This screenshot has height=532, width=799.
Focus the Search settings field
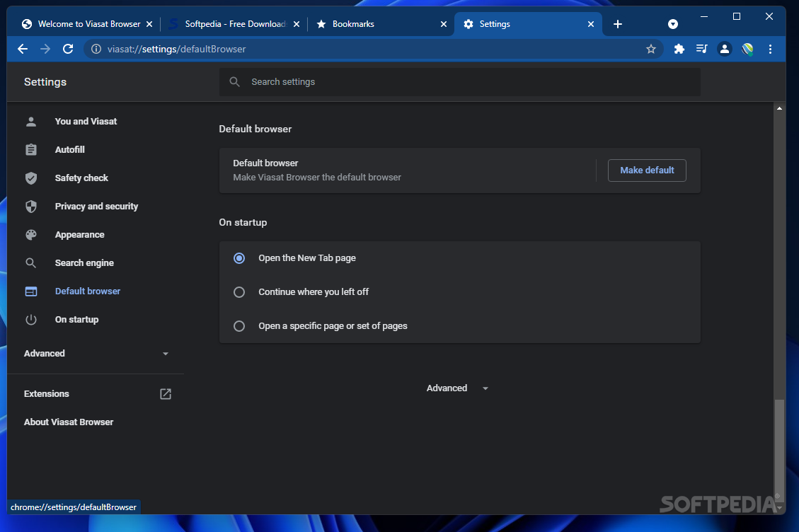coord(459,81)
